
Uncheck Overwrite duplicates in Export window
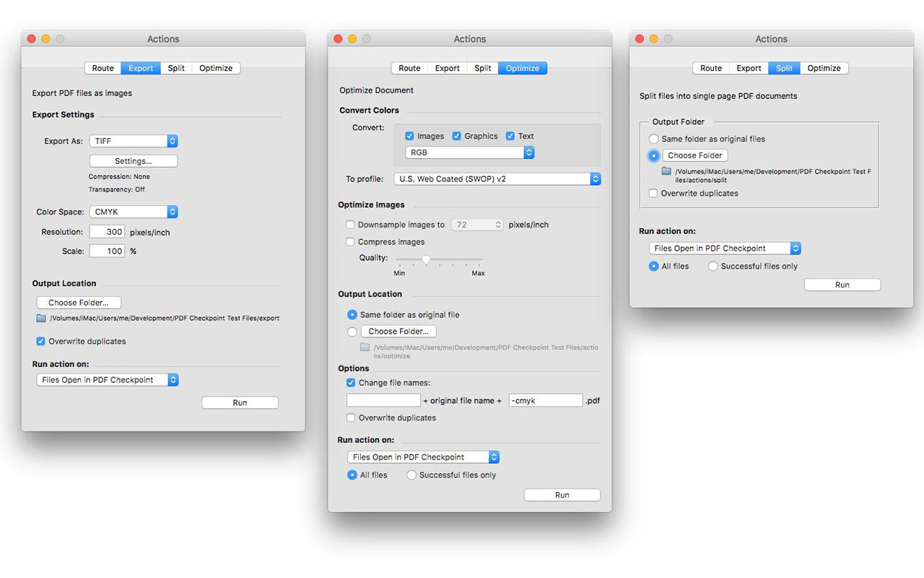41,341
